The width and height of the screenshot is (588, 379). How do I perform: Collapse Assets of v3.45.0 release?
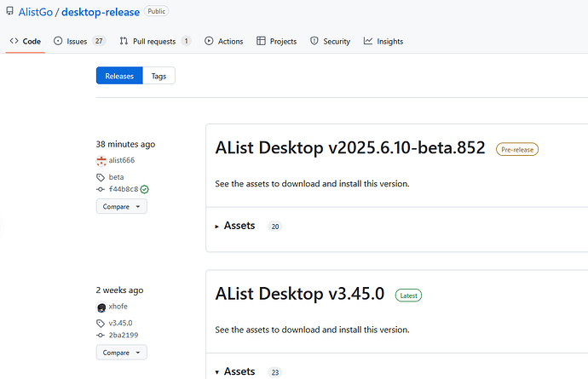coord(235,371)
